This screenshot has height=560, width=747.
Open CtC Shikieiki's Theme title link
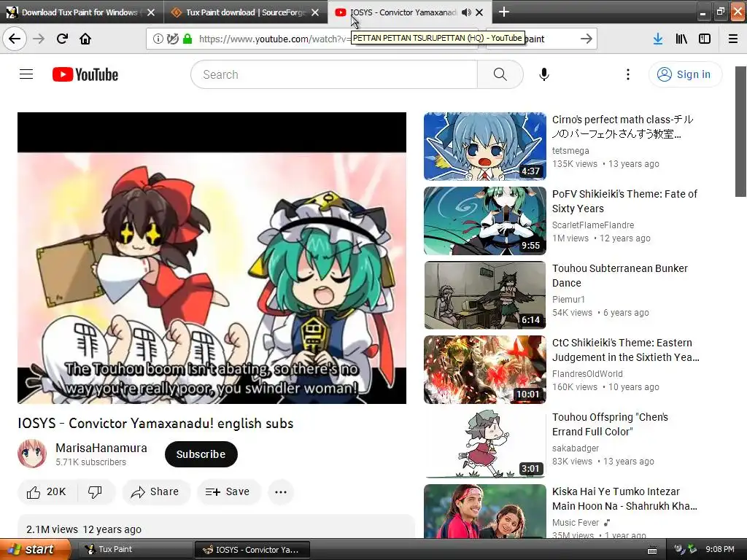coord(625,350)
